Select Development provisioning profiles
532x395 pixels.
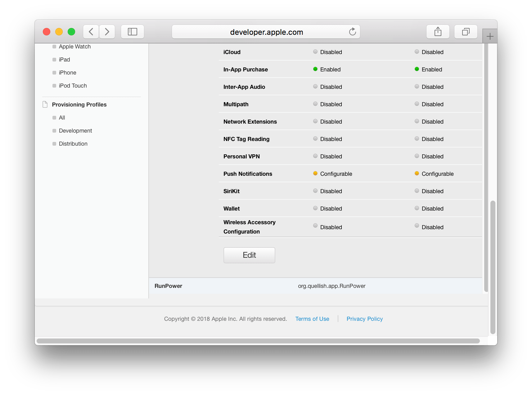[75, 131]
